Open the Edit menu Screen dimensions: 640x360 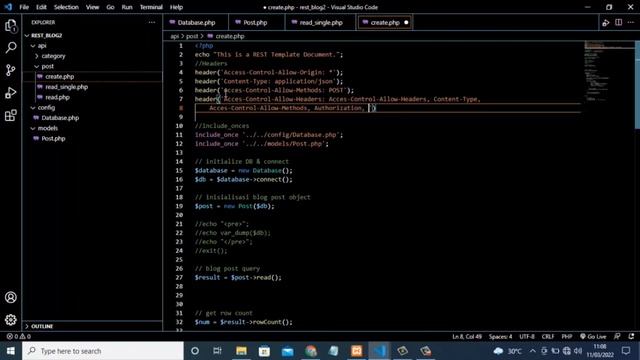(x=41, y=7)
